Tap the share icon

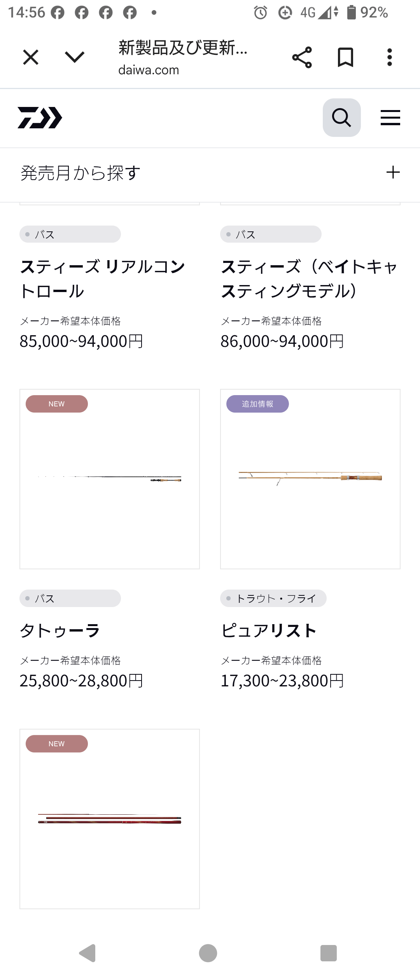[x=302, y=58]
